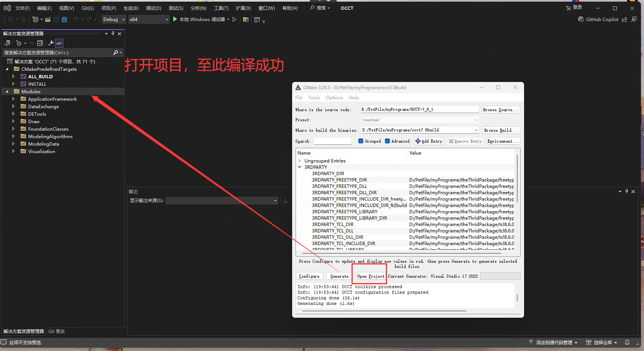Click the CMake log output scrollbar

(x=517, y=298)
